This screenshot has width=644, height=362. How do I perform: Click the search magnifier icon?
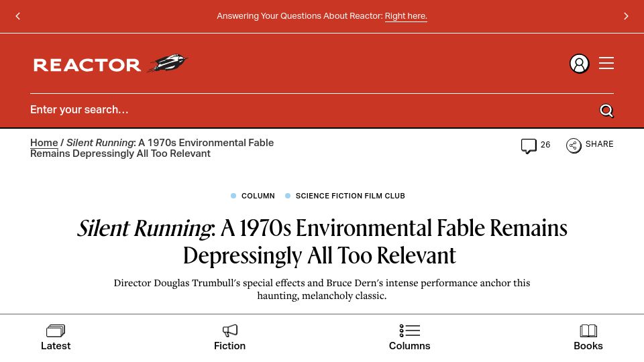[x=606, y=111]
